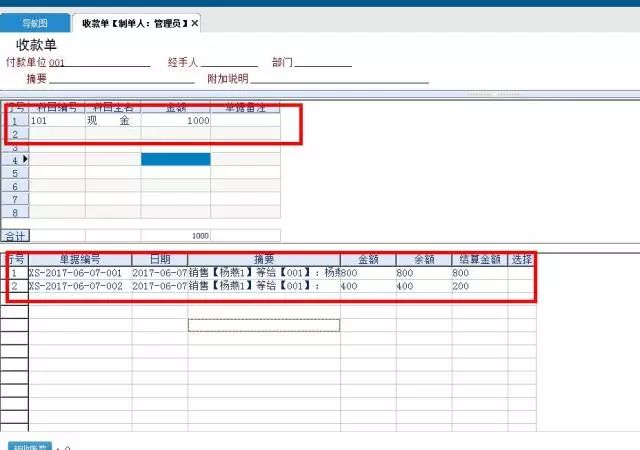
Task: Click the 结算金额 column header
Action: click(x=479, y=259)
